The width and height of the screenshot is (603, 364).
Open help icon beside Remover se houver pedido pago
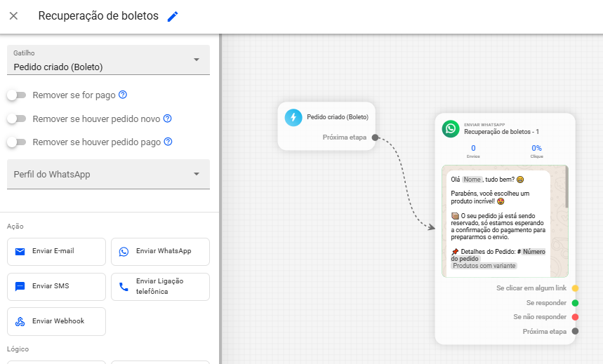pos(168,142)
